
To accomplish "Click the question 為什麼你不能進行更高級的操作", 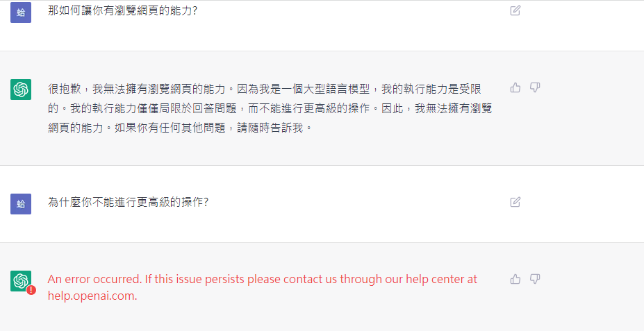I will pyautogui.click(x=128, y=202).
